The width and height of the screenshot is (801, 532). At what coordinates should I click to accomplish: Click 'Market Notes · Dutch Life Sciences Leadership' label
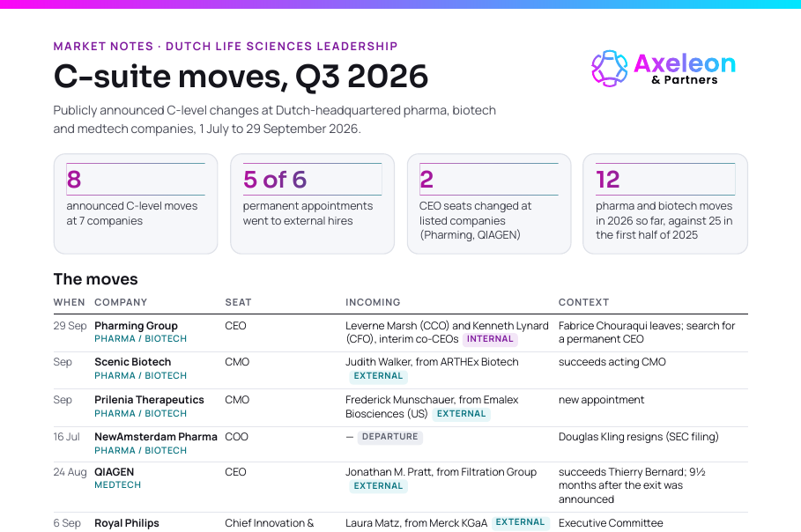pyautogui.click(x=226, y=46)
